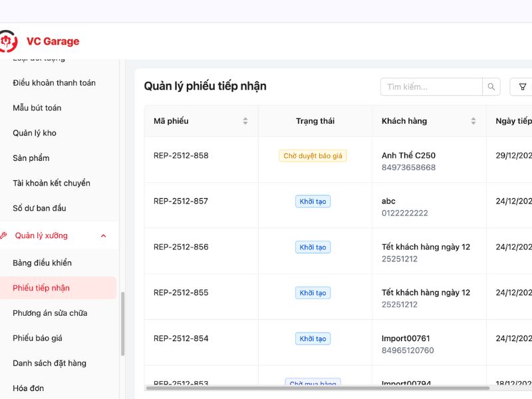532x399 pixels.
Task: Open receipt REP-2512-856
Action: point(181,247)
